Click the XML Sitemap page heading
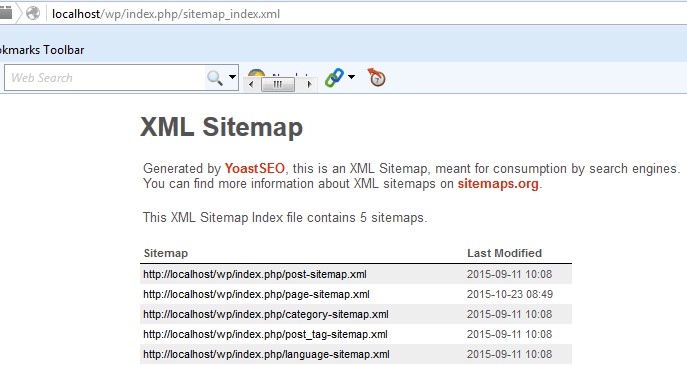The width and height of the screenshot is (687, 365). click(222, 127)
